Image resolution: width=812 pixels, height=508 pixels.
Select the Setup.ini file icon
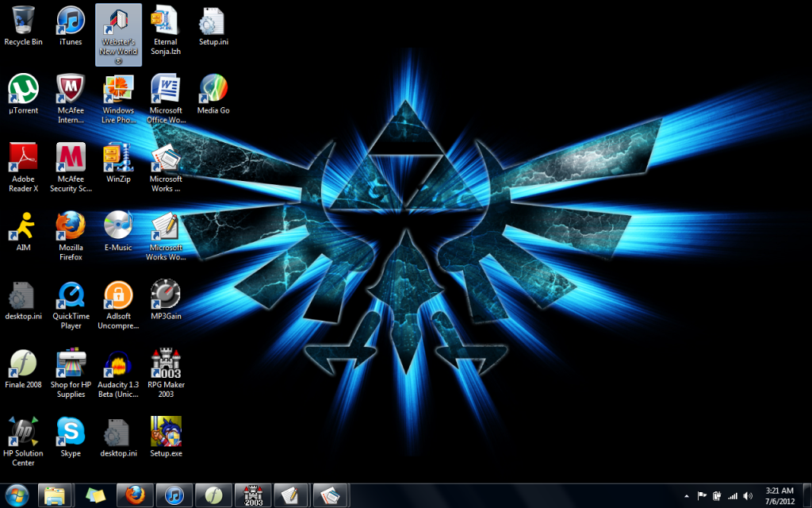213,26
